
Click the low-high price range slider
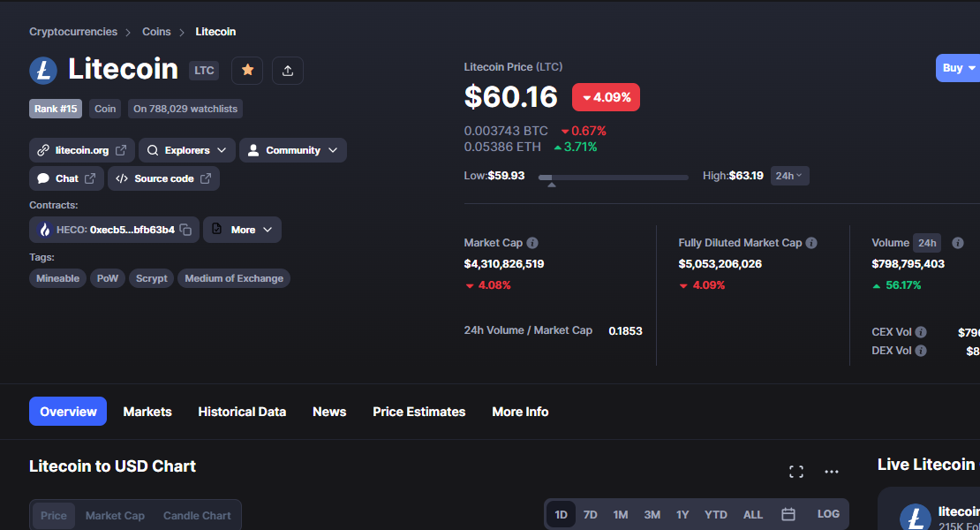pos(613,178)
